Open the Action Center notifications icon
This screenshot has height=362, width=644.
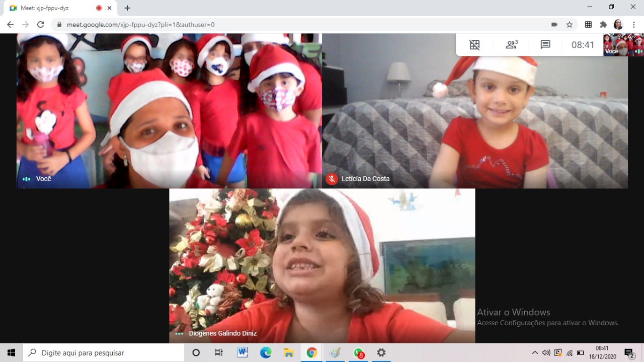click(x=629, y=353)
